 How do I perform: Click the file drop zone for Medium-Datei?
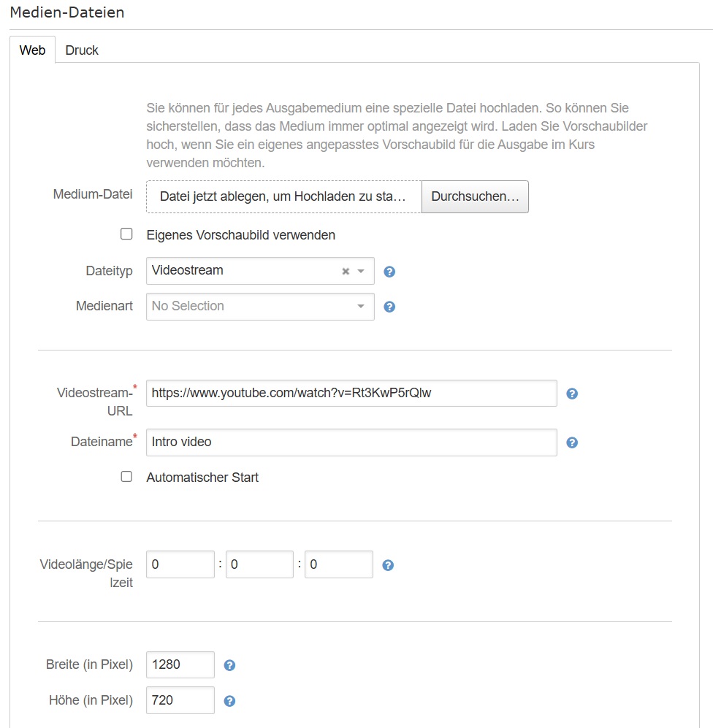[x=283, y=197]
